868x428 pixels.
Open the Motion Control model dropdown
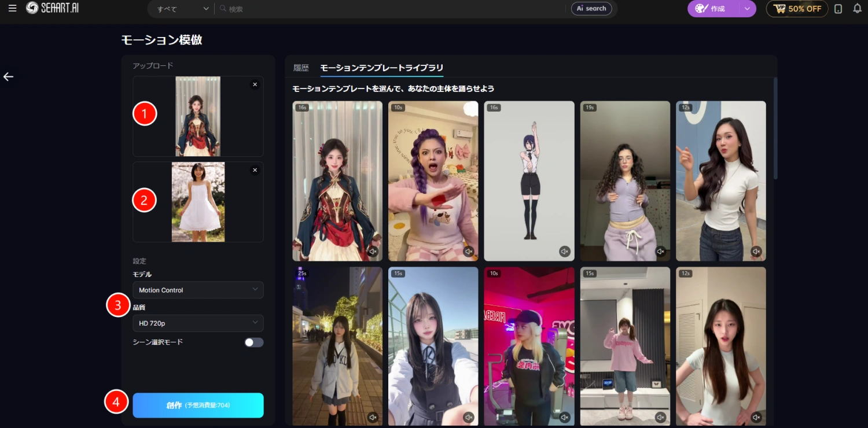(x=198, y=290)
